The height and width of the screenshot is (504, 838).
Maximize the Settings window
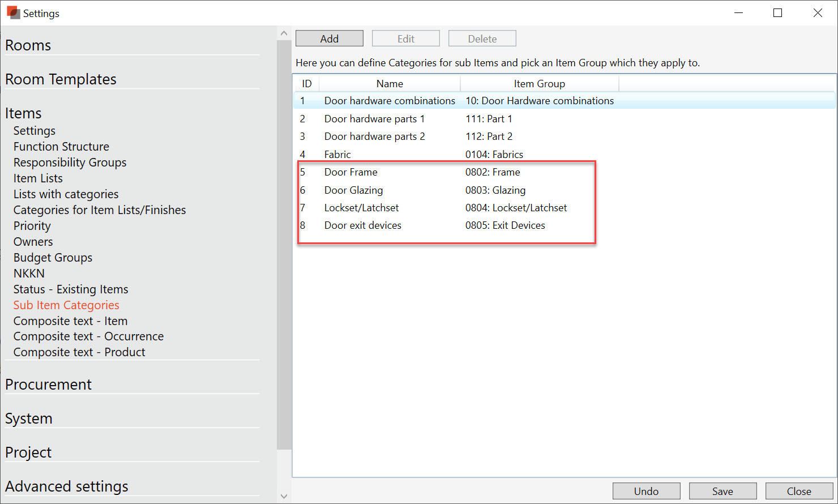pyautogui.click(x=777, y=13)
